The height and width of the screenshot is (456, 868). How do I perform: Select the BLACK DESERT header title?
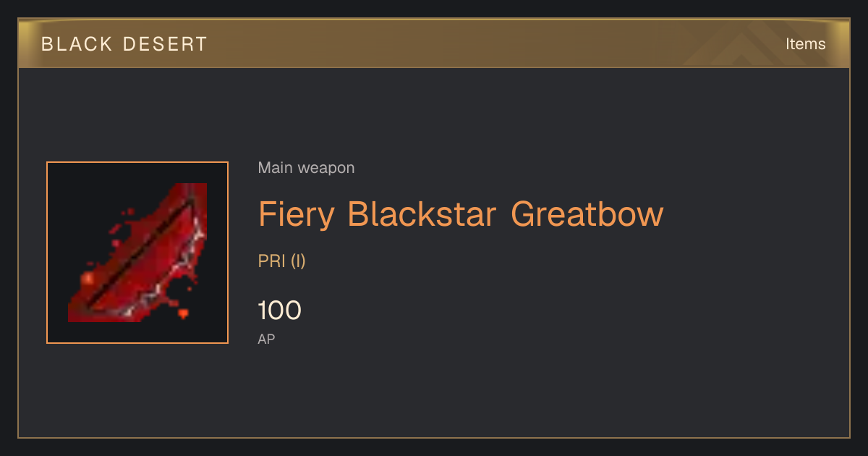coord(124,44)
